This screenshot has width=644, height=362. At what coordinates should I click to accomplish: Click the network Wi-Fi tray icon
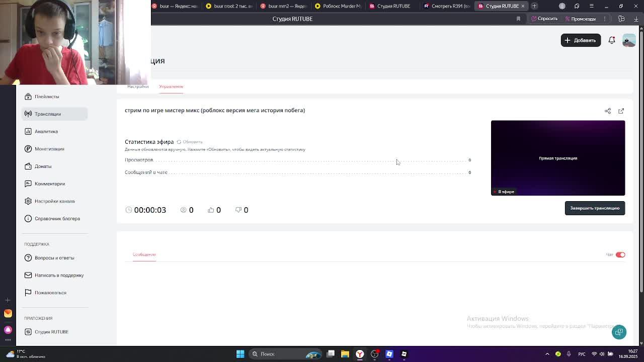point(594,354)
